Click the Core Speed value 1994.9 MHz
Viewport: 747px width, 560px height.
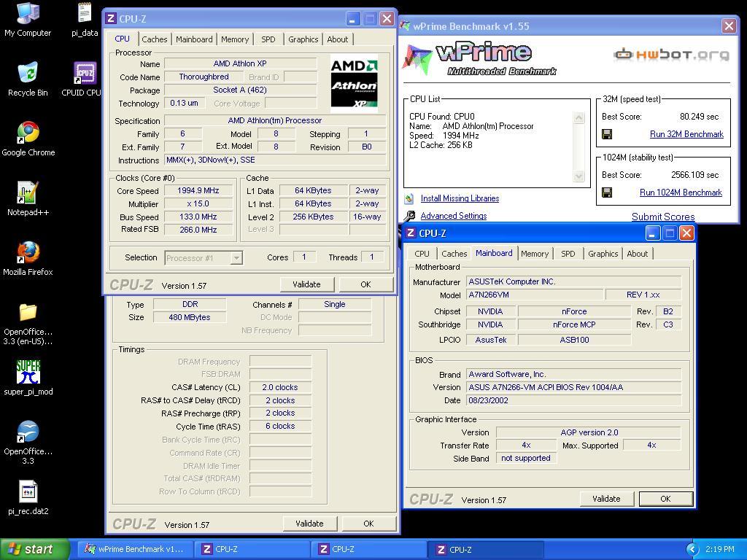coord(198,190)
